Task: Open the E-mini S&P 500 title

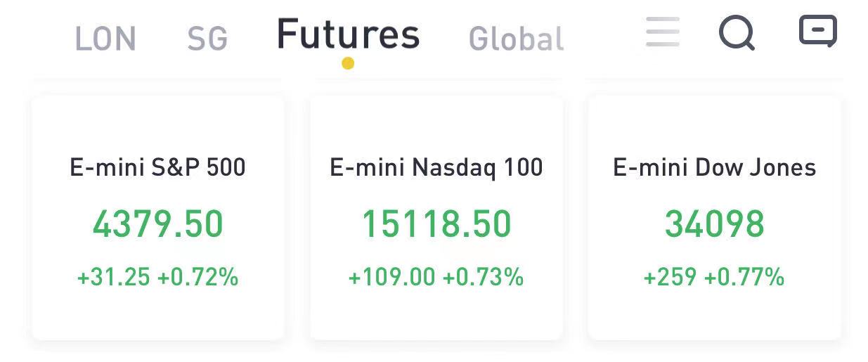Action: click(x=158, y=167)
